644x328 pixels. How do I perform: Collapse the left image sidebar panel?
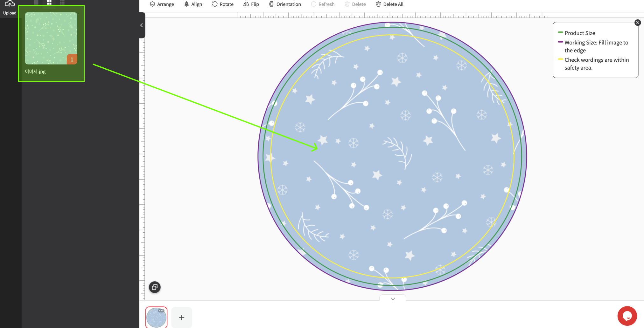point(142,25)
